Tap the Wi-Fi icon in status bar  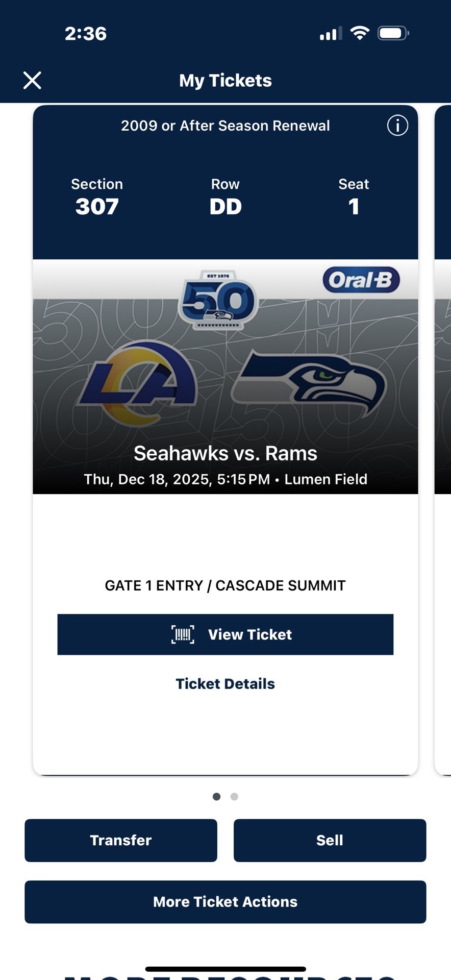click(359, 32)
